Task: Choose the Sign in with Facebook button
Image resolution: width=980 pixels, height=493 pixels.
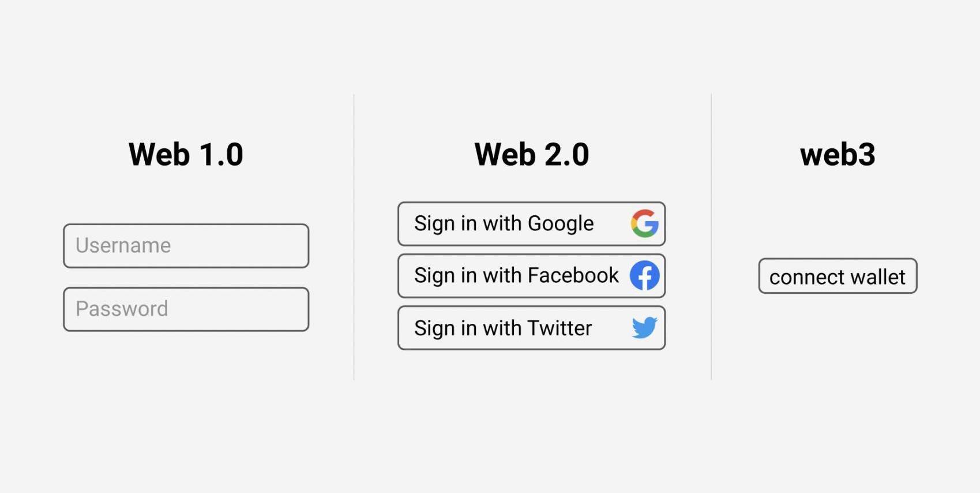Action: pyautogui.click(x=531, y=276)
